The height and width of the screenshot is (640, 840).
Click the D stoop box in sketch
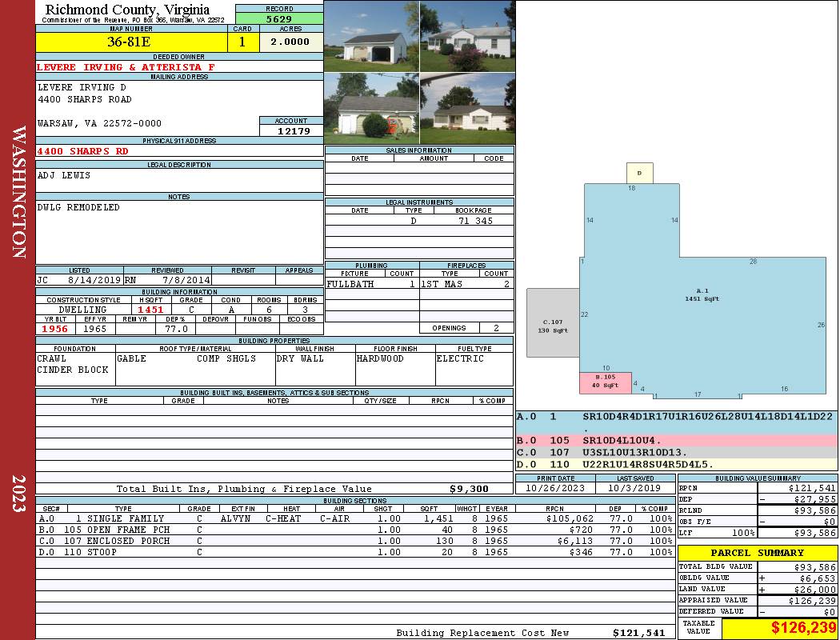(x=640, y=173)
